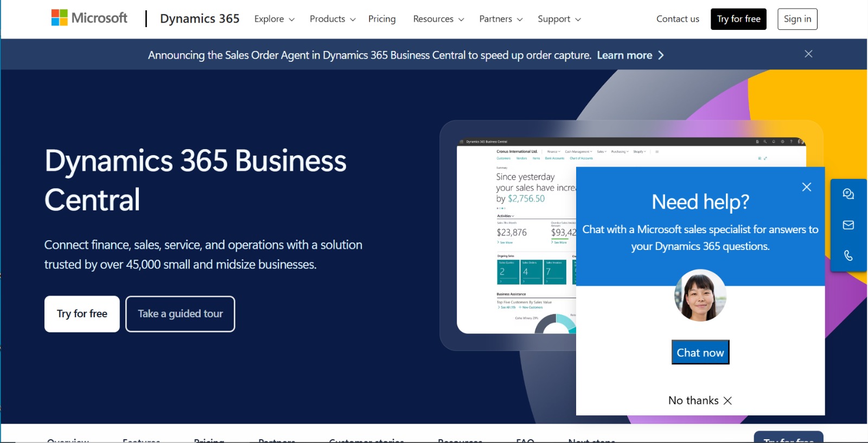Screen dimensions: 868x443
Task: Click the phone icon in side rail
Action: coord(848,255)
